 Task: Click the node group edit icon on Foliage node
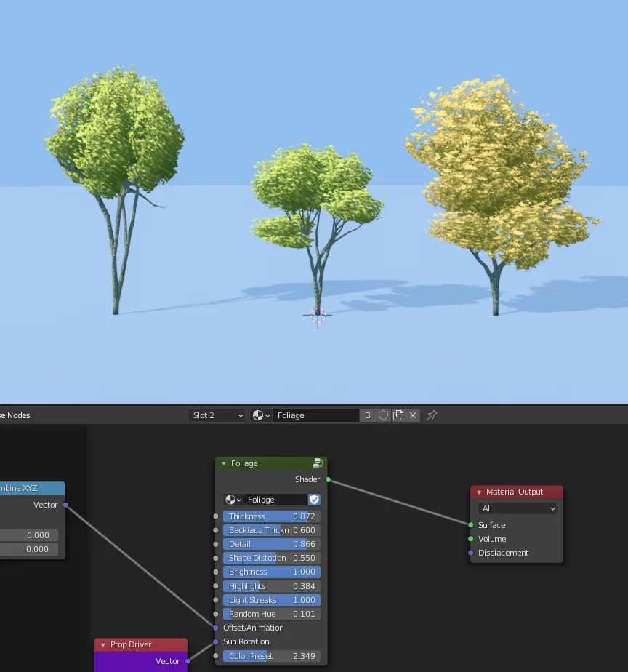coord(318,463)
